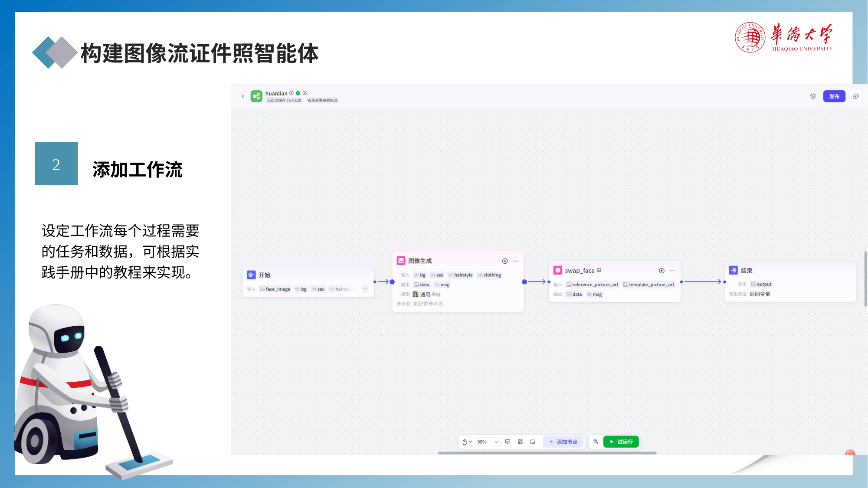The image size is (868, 488).
Task: Open the swap_face node's more options menu
Action: coord(672,271)
